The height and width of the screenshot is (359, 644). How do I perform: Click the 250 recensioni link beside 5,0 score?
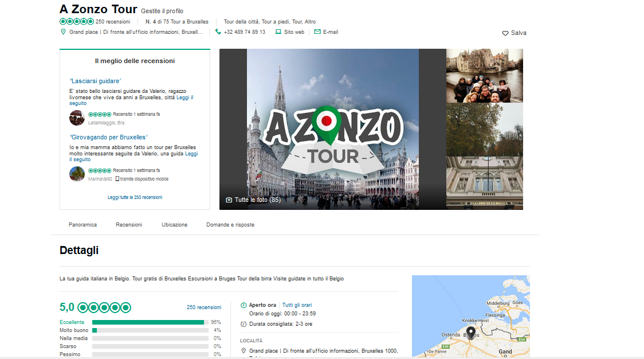pyautogui.click(x=204, y=307)
